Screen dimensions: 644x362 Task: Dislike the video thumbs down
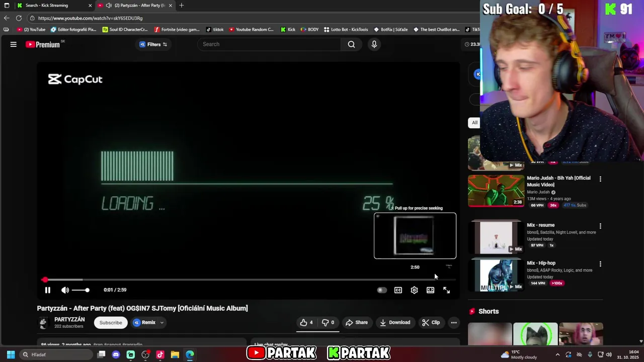(328, 322)
